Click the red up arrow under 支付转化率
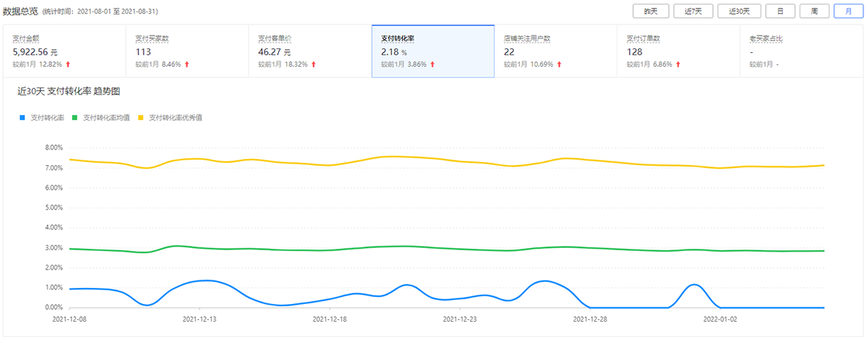This screenshot has height=337, width=868. pyautogui.click(x=432, y=64)
